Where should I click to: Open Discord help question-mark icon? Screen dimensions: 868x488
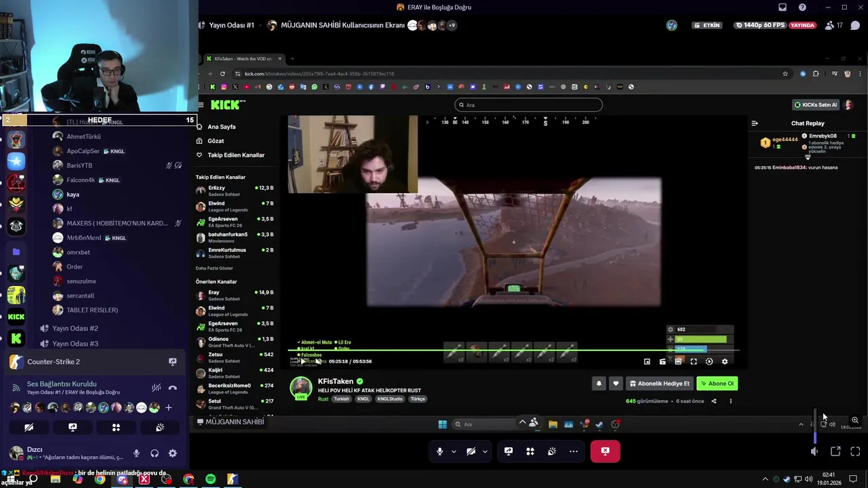[x=802, y=7]
